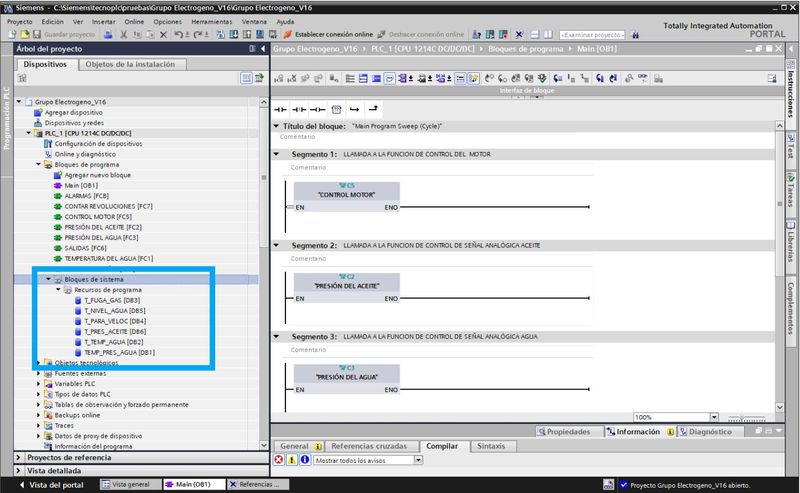
Task: Click the Insert network icon in editor toolbar
Action: point(279,78)
